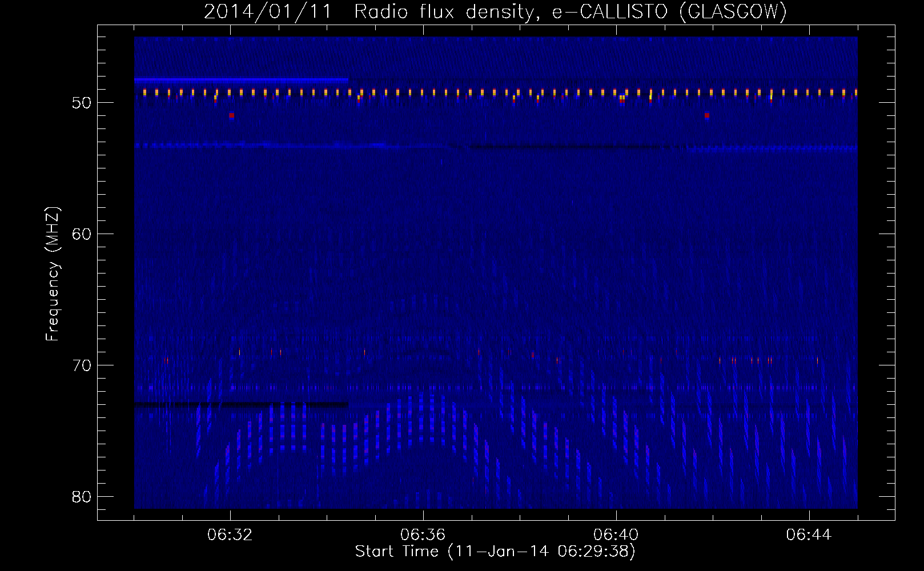Click the 80 frequency tick label
Viewport: 924px width, 571px height.
point(82,497)
